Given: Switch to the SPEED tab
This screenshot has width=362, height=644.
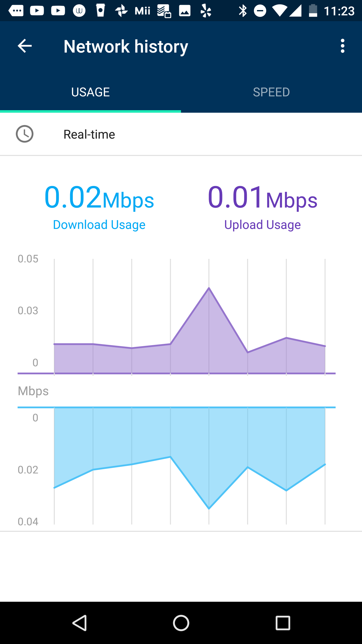Looking at the screenshot, I should [x=271, y=92].
